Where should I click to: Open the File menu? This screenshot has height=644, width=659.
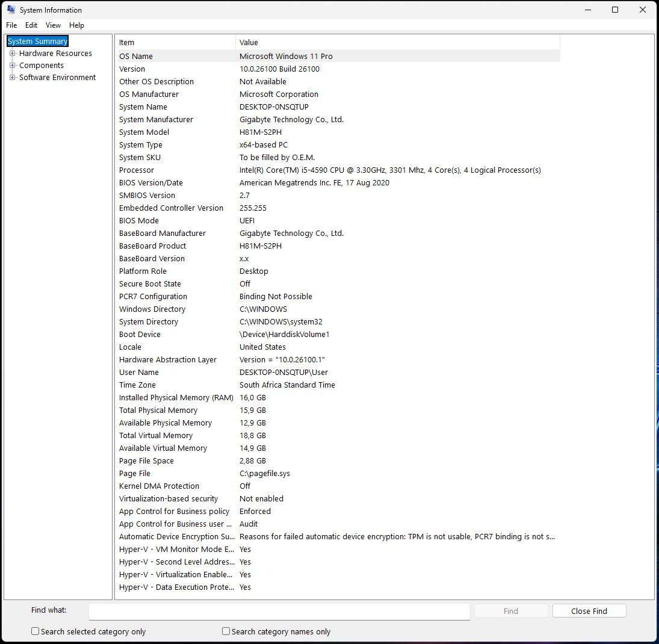coord(11,25)
